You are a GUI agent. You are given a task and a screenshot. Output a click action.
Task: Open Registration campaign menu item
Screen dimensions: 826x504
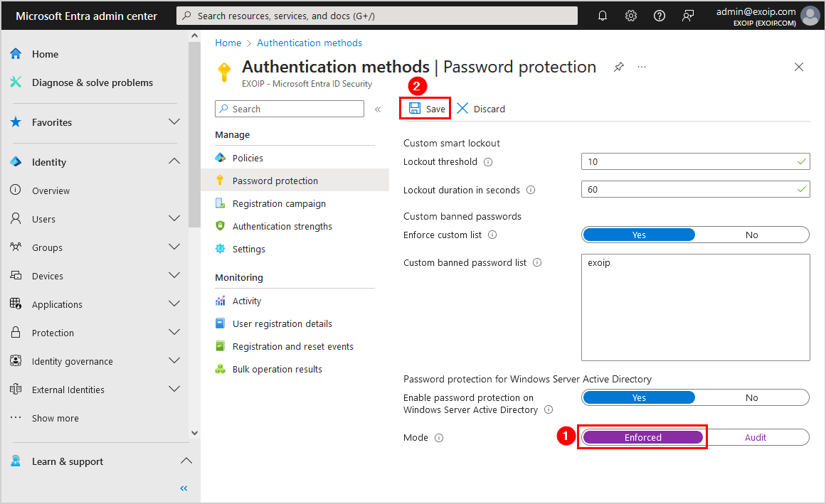tap(279, 204)
